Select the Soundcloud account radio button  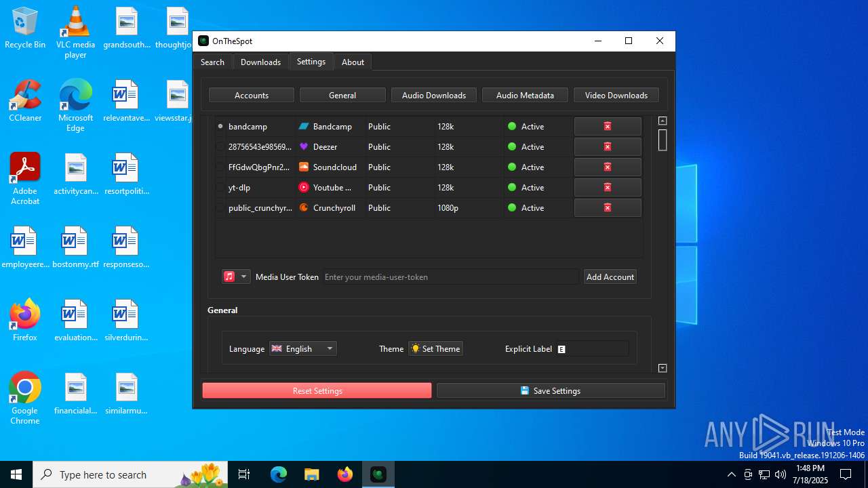(220, 167)
